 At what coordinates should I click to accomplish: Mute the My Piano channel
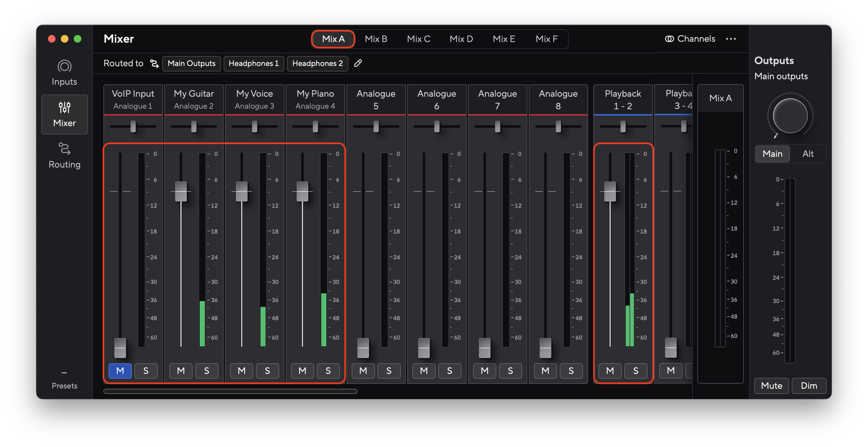point(302,371)
